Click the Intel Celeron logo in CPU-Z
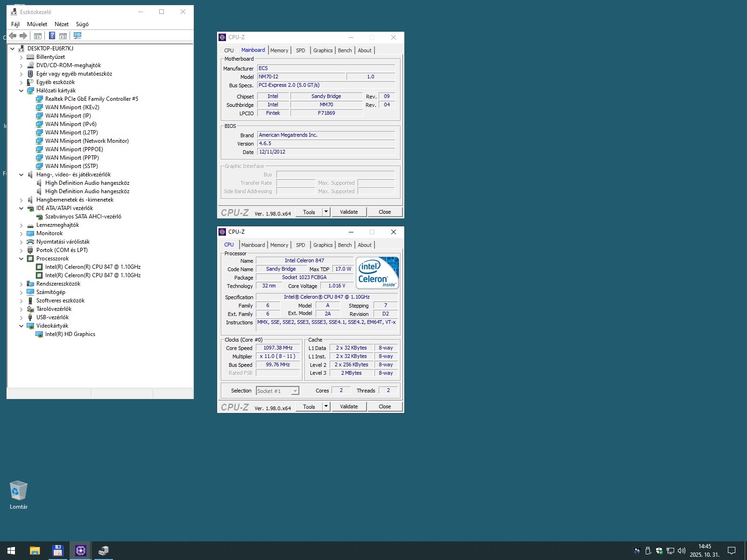The height and width of the screenshot is (560, 747). 377,273
